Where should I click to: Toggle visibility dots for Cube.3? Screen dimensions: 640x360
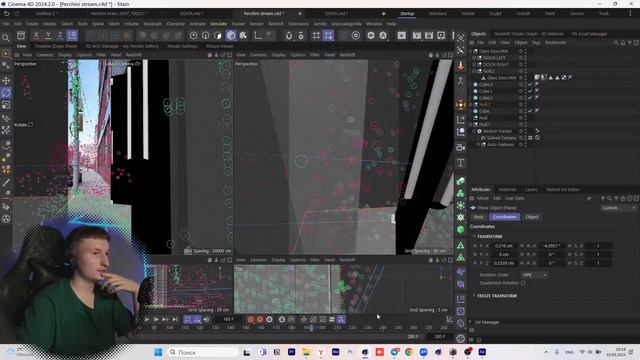pyautogui.click(x=525, y=84)
